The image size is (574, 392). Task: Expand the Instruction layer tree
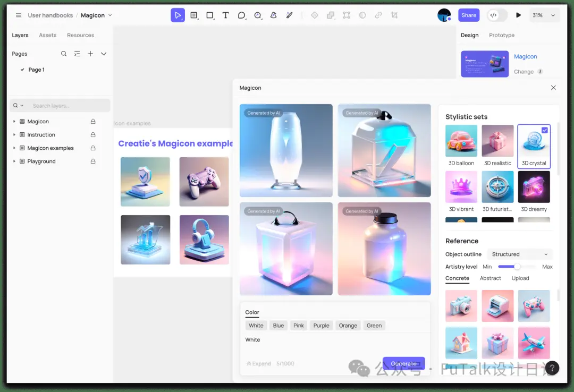click(14, 135)
